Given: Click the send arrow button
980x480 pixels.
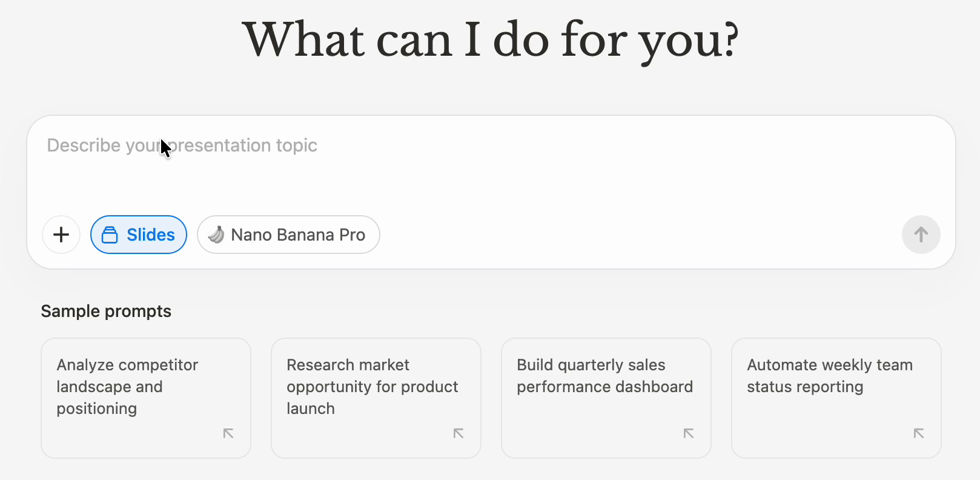Looking at the screenshot, I should coord(921,235).
